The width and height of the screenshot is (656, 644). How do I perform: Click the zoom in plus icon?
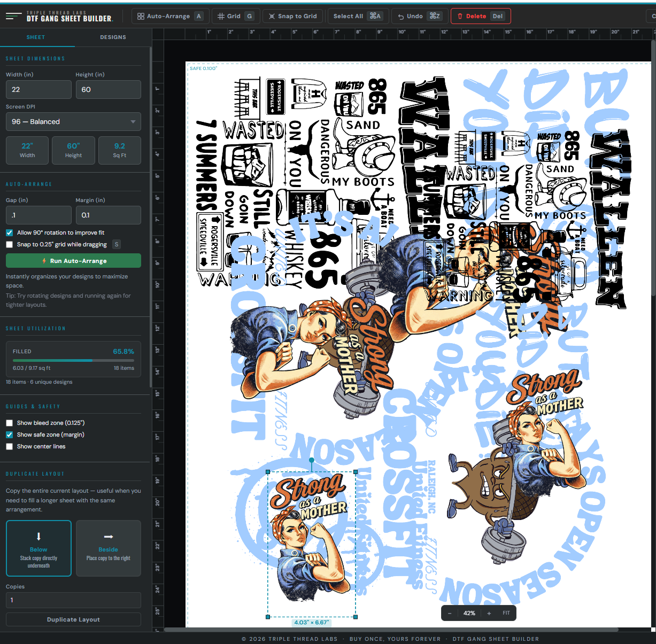[489, 613]
